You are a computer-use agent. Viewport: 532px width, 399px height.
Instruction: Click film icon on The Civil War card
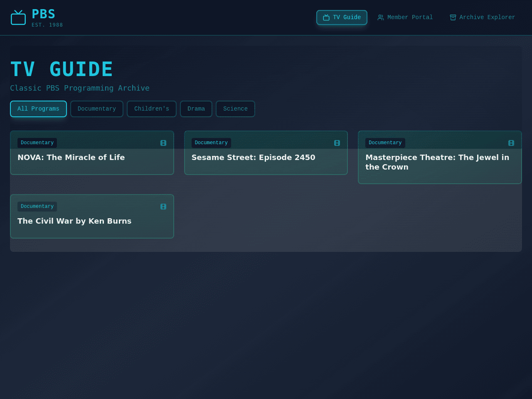[x=163, y=207]
